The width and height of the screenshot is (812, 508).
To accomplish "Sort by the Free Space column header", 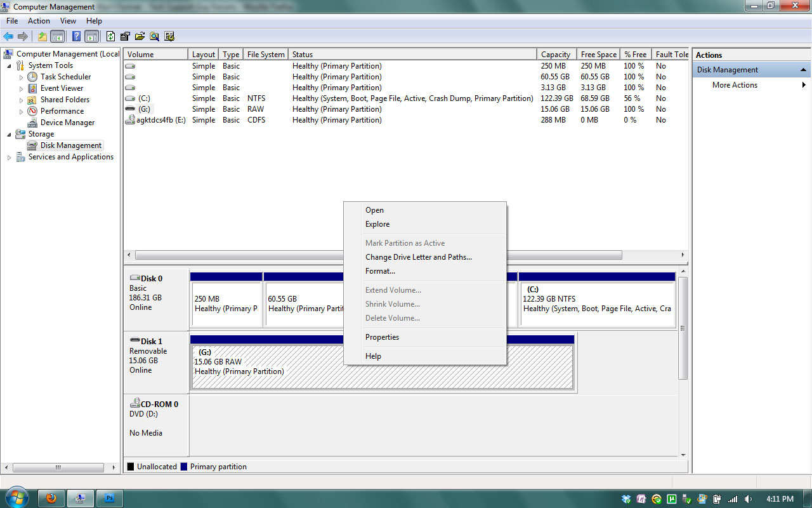I will [x=598, y=55].
